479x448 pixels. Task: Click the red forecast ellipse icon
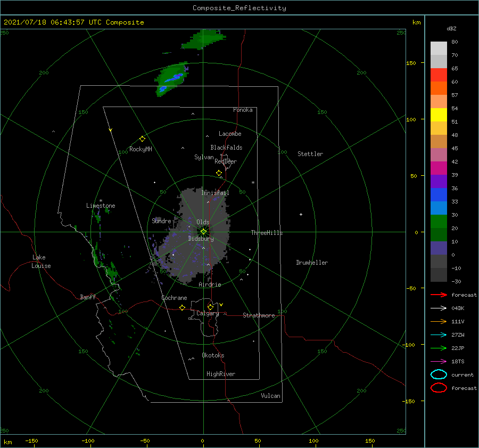439,388
